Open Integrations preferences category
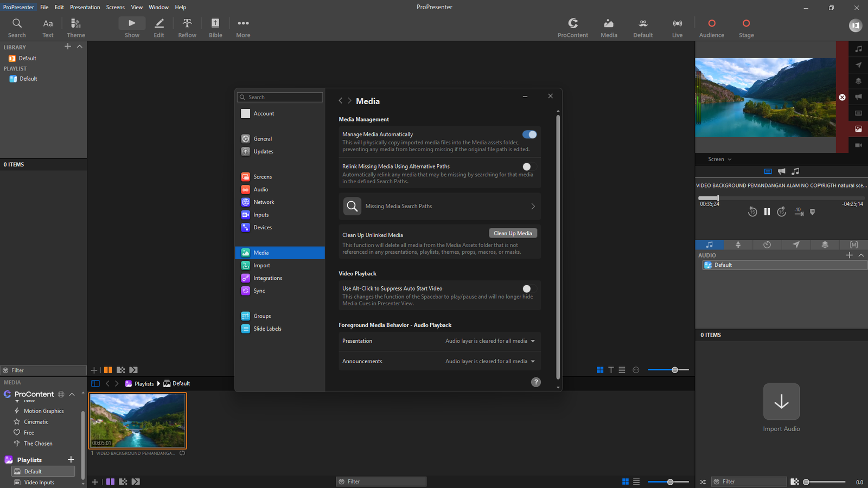Screen dimensions: 868x488 280,278
